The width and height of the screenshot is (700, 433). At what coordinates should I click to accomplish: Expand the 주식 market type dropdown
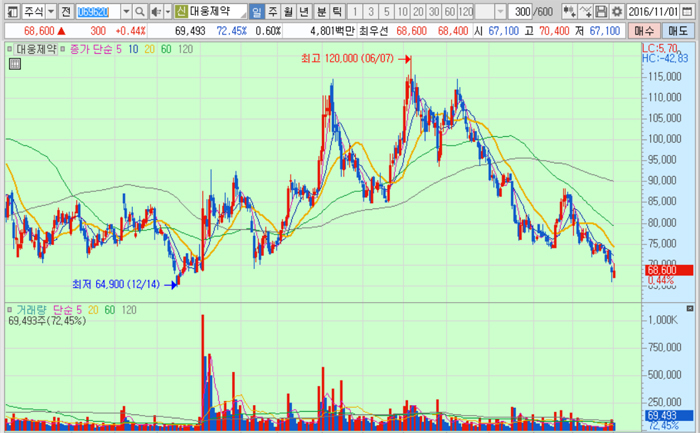click(x=48, y=11)
